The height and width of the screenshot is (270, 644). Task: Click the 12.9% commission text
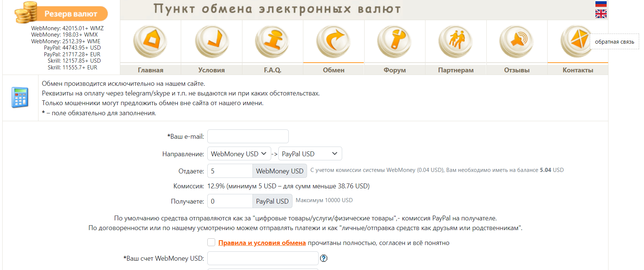point(288,186)
